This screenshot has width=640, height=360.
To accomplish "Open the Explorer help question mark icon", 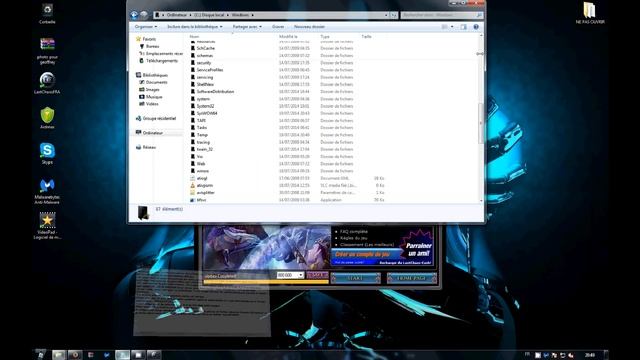I will (x=476, y=27).
